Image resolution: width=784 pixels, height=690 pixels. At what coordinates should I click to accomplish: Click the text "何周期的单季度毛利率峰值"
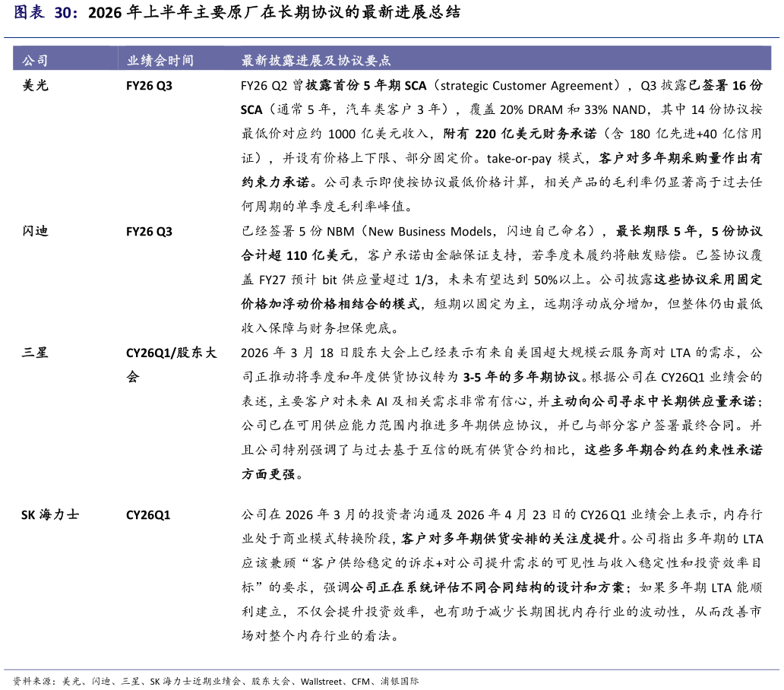pyautogui.click(x=323, y=207)
